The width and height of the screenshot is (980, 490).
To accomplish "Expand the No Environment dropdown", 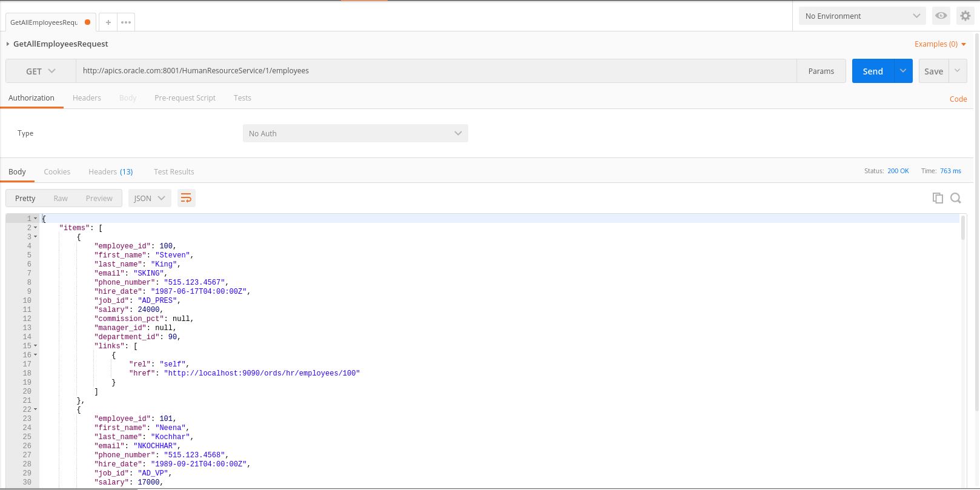I will point(862,16).
